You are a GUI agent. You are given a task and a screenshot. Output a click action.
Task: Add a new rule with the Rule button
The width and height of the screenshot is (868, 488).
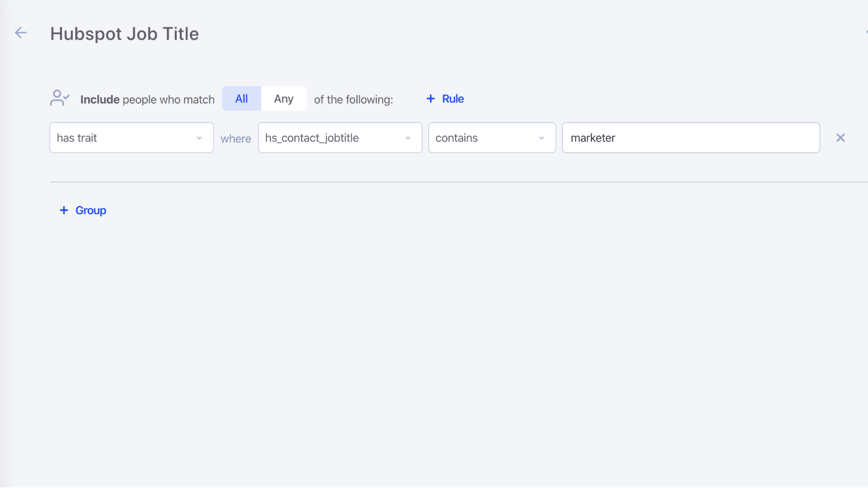point(445,98)
